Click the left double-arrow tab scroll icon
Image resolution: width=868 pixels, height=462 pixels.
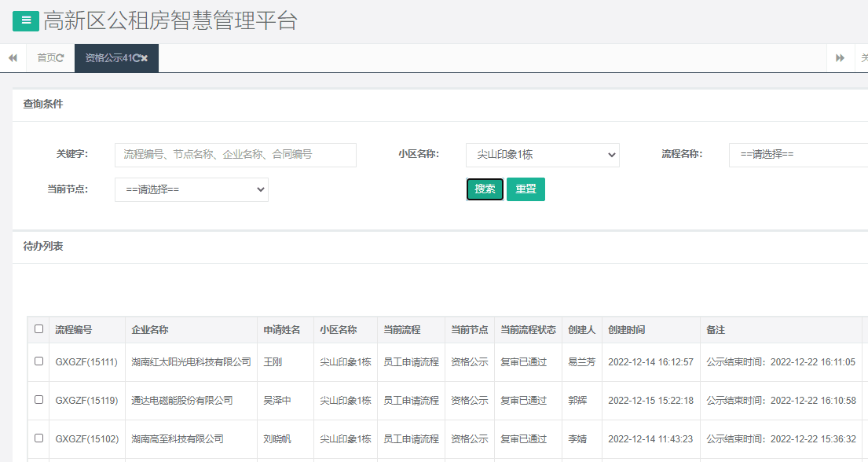point(13,57)
